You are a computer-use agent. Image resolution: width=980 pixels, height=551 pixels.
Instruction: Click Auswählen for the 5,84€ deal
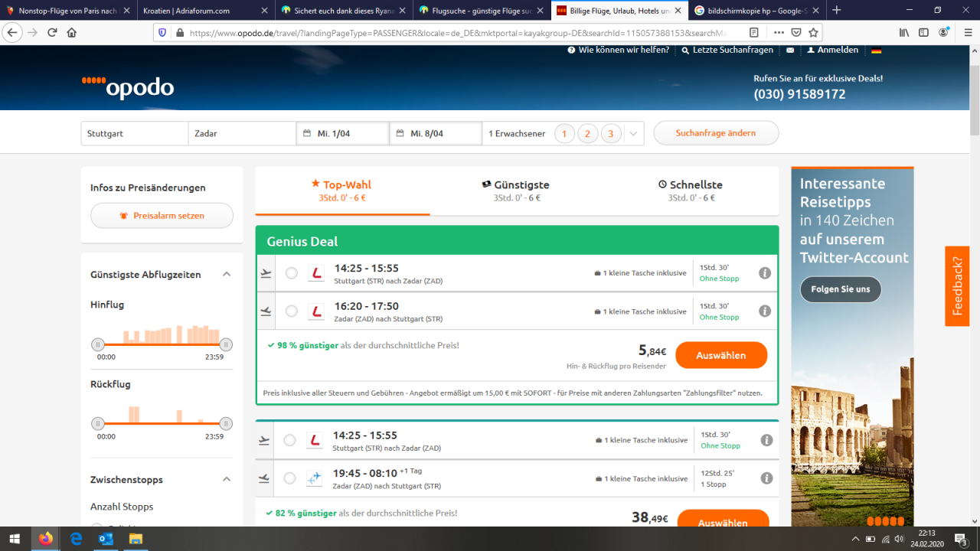[x=721, y=355]
